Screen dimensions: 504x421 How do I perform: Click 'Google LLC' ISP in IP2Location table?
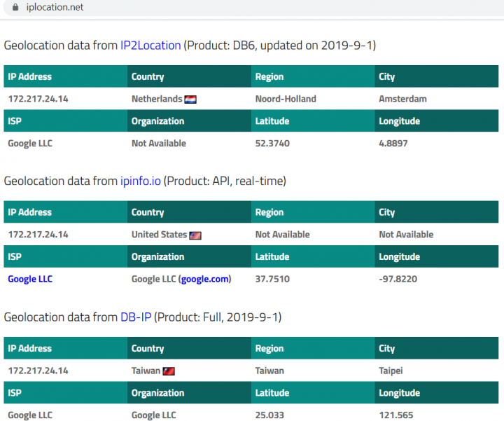click(30, 143)
